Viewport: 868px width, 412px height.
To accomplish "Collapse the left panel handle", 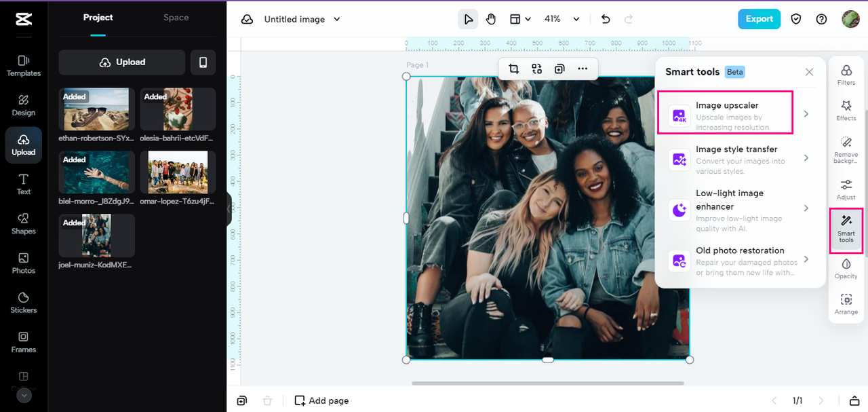I will coord(229,208).
